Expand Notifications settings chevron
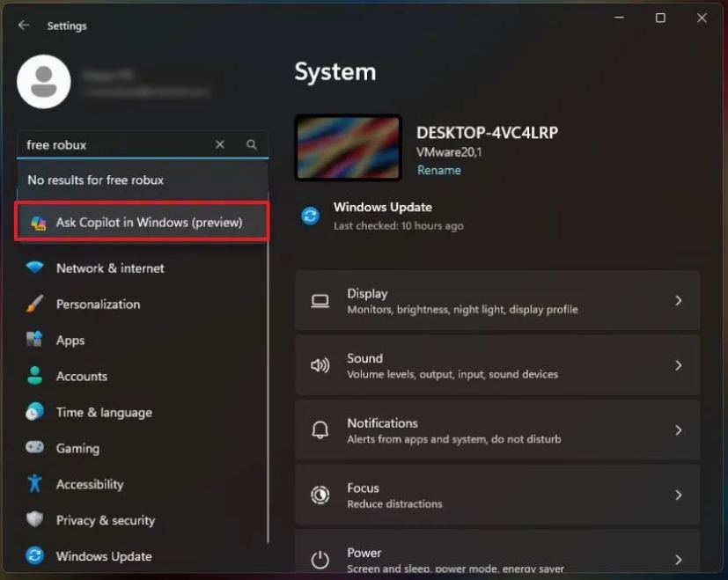Viewport: 728px width, 580px height. pyautogui.click(x=679, y=430)
